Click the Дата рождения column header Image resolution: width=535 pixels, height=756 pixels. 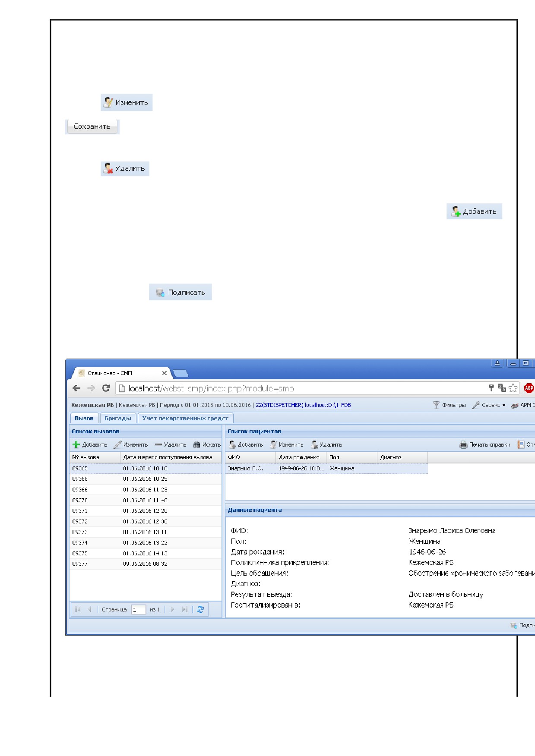[301, 457]
